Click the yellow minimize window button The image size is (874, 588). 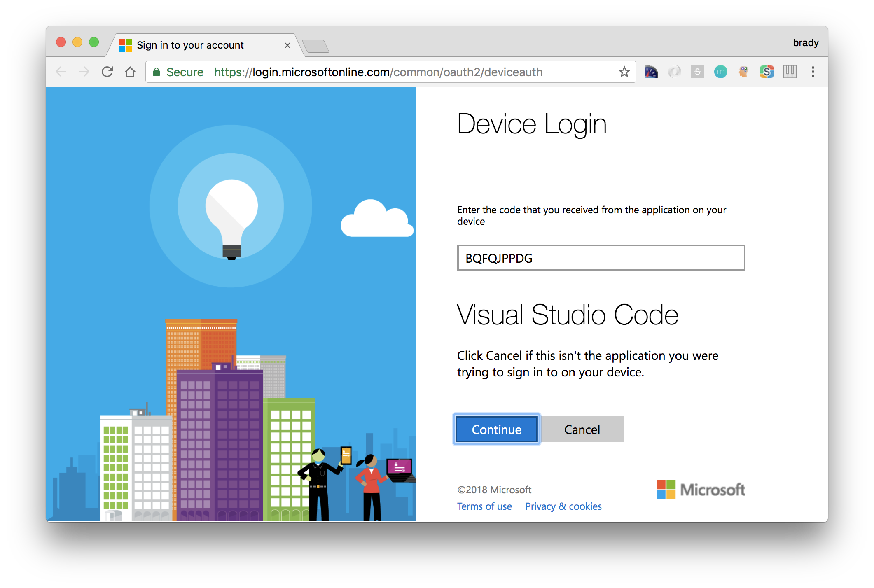pyautogui.click(x=77, y=42)
